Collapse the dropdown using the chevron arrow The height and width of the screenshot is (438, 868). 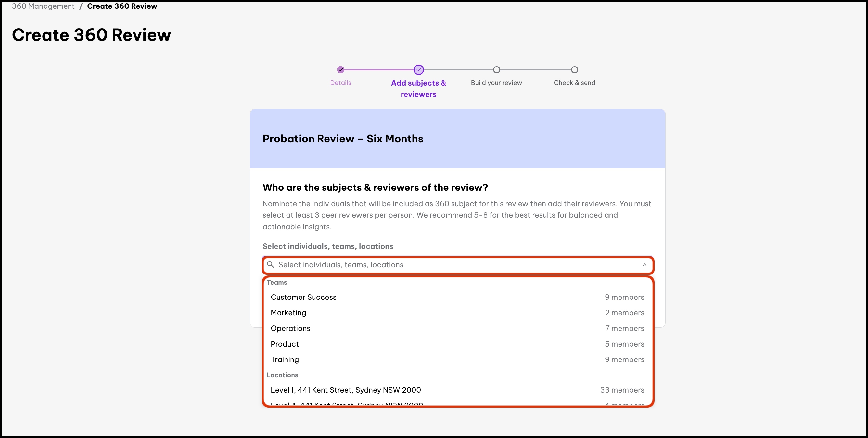click(x=644, y=265)
